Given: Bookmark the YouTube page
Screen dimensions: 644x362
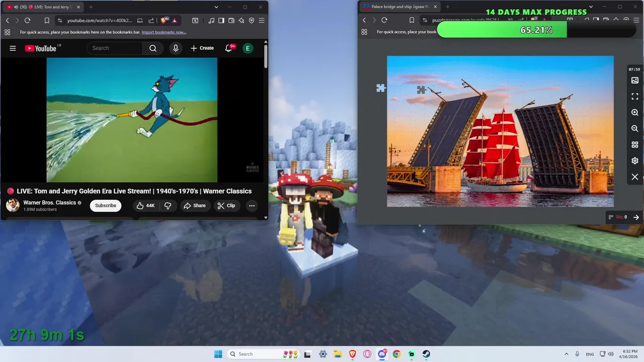Looking at the screenshot, I should (x=47, y=21).
